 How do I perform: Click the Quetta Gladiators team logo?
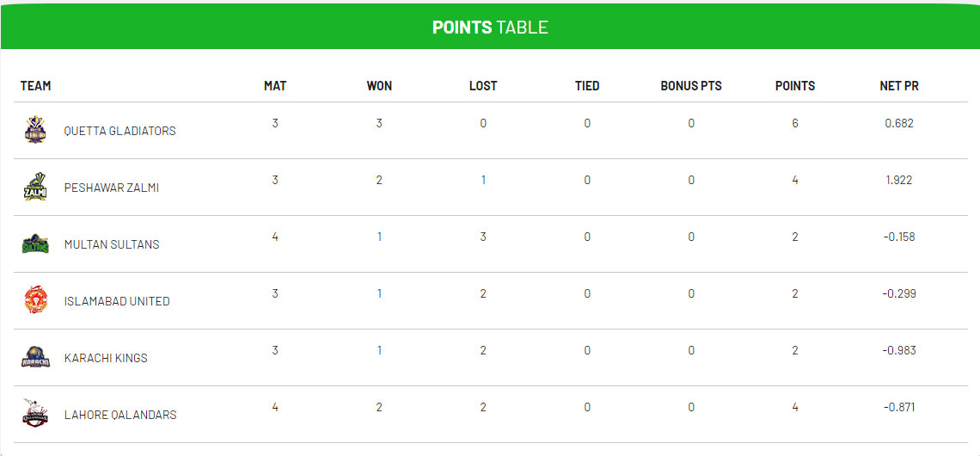click(34, 130)
